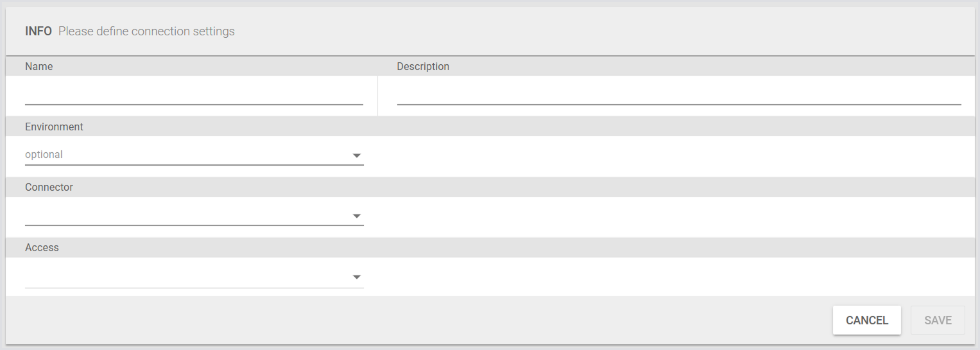This screenshot has width=980, height=350.
Task: Click the Name field label
Action: pos(39,67)
